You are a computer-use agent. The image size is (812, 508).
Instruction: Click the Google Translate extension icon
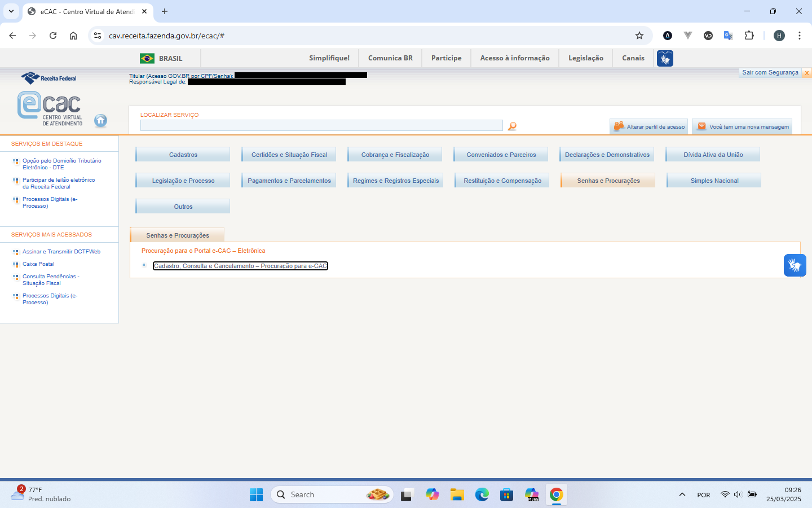point(729,36)
